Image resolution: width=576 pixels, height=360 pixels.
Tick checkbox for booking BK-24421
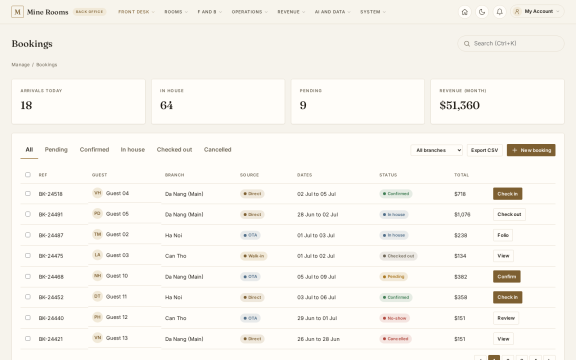click(28, 338)
